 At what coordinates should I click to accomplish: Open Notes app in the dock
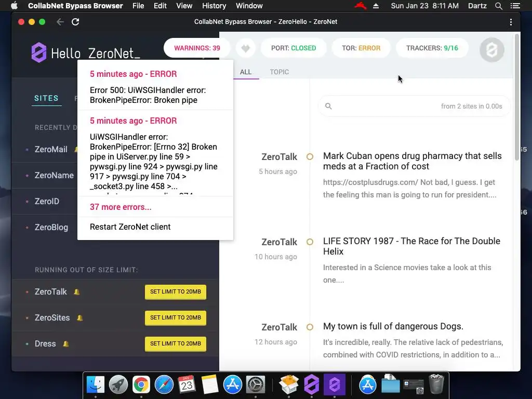(x=210, y=385)
